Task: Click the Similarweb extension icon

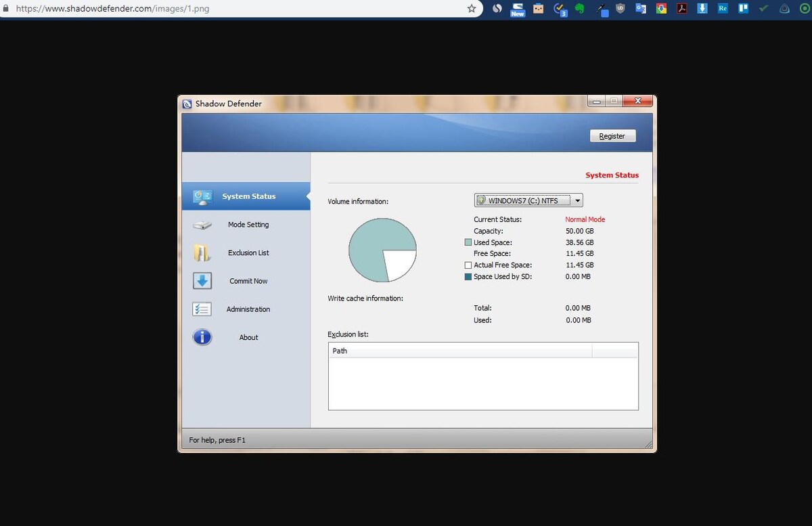Action: [x=497, y=9]
